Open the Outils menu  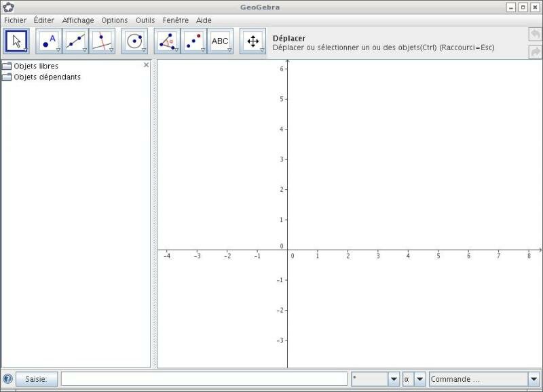point(145,20)
